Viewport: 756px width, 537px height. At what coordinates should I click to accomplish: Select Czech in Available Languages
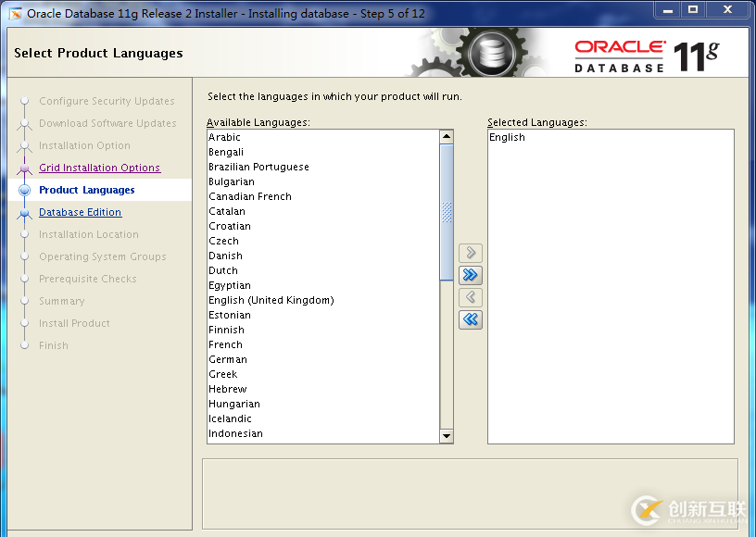coord(323,241)
